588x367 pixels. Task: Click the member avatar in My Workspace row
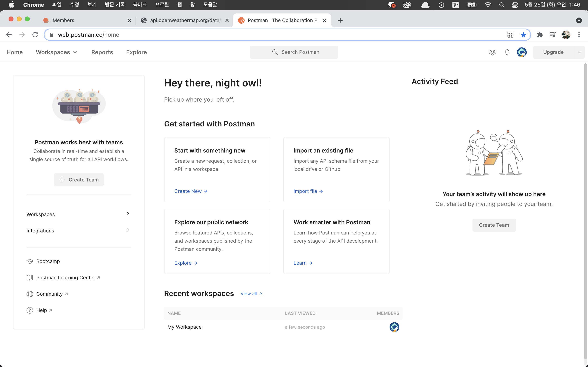click(394, 327)
